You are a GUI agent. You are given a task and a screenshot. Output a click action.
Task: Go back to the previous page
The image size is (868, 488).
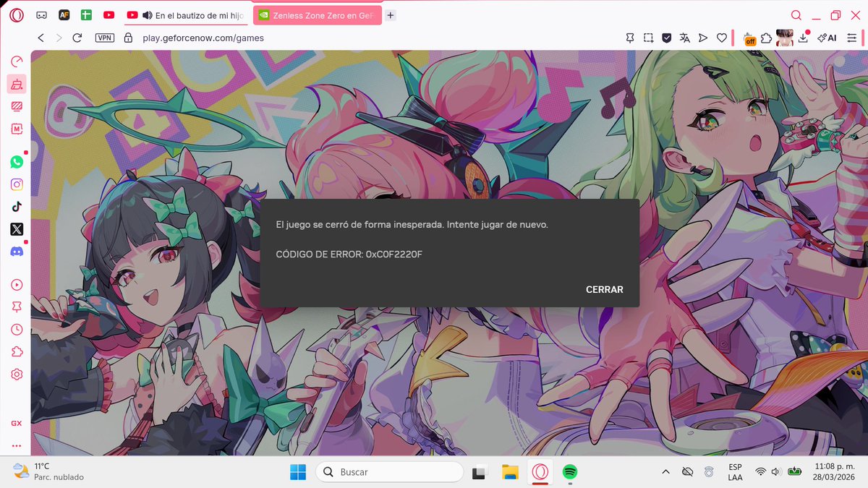(x=41, y=38)
